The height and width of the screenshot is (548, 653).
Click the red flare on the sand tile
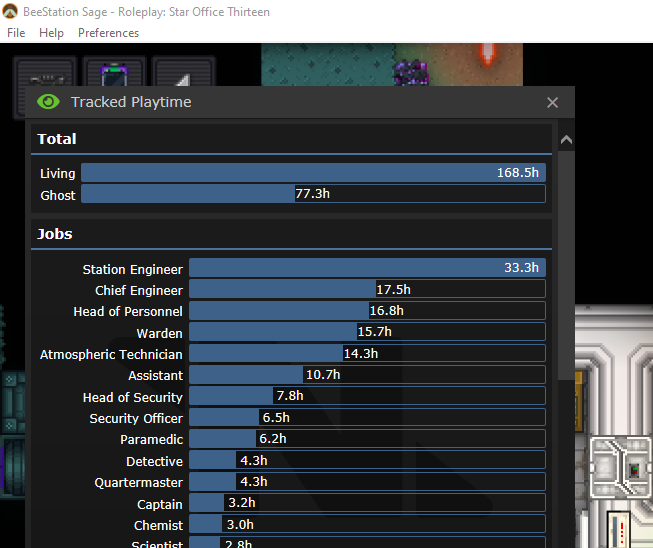[488, 53]
